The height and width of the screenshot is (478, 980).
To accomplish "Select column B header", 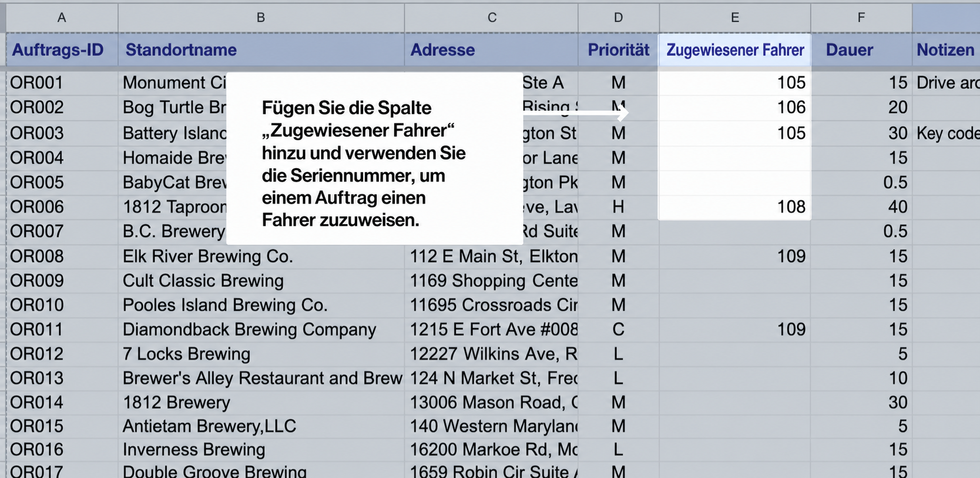I will click(x=261, y=18).
